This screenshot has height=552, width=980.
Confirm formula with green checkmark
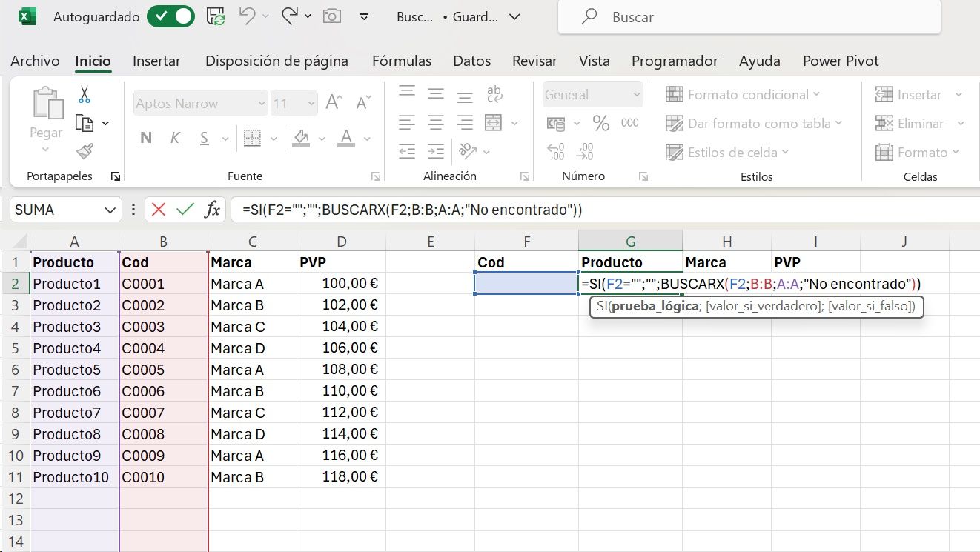tap(185, 210)
